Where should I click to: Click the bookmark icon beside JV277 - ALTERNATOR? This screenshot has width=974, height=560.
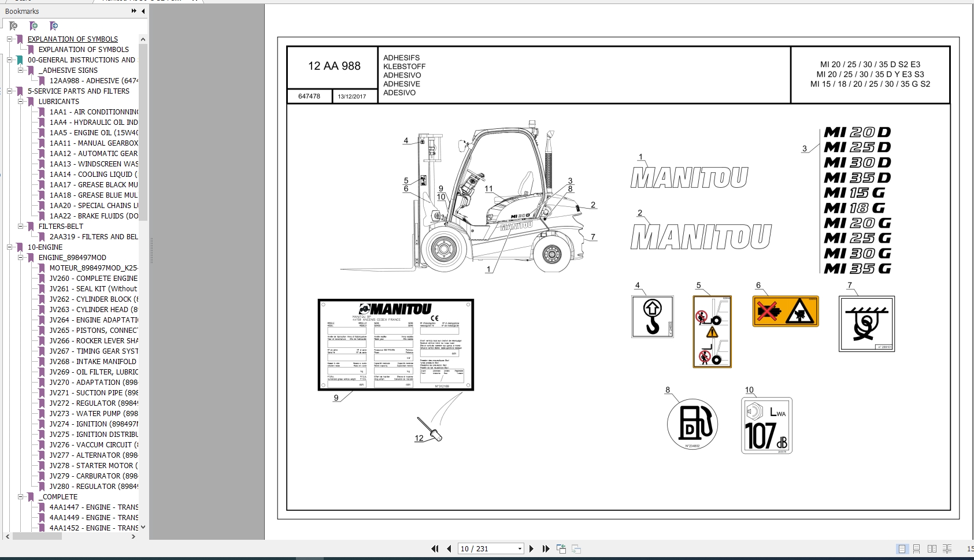tap(42, 455)
